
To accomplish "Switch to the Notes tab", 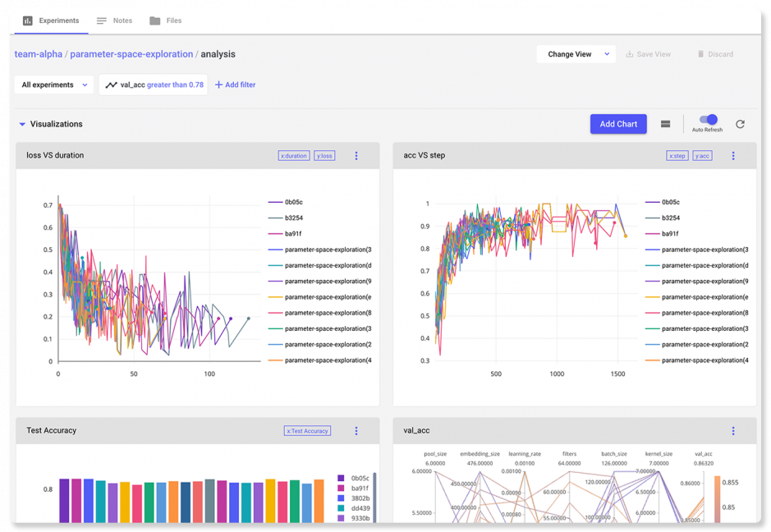I will point(113,21).
